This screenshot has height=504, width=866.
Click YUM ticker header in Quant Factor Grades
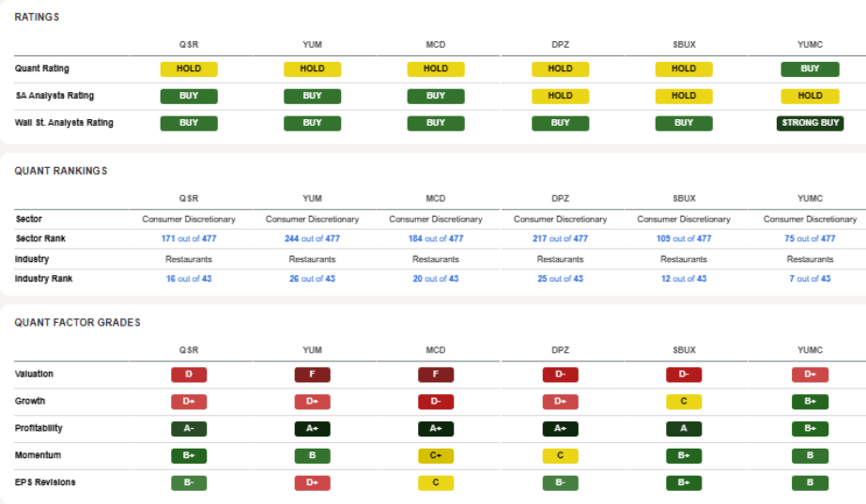point(312,350)
